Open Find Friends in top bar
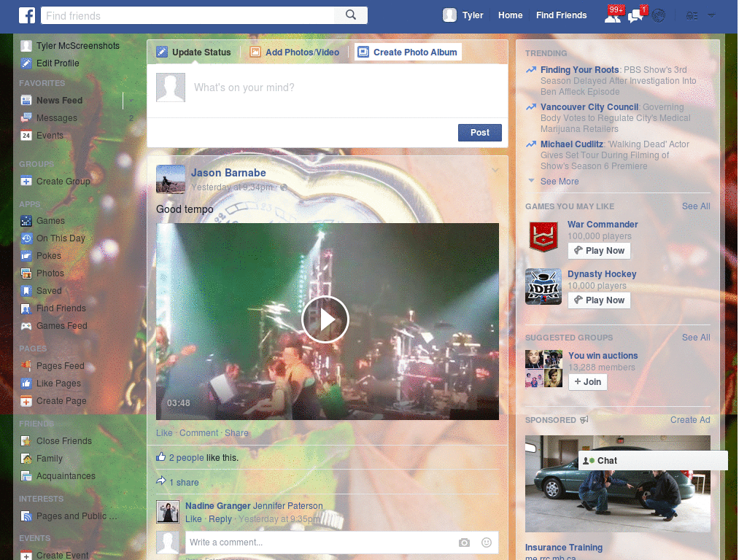 (561, 15)
